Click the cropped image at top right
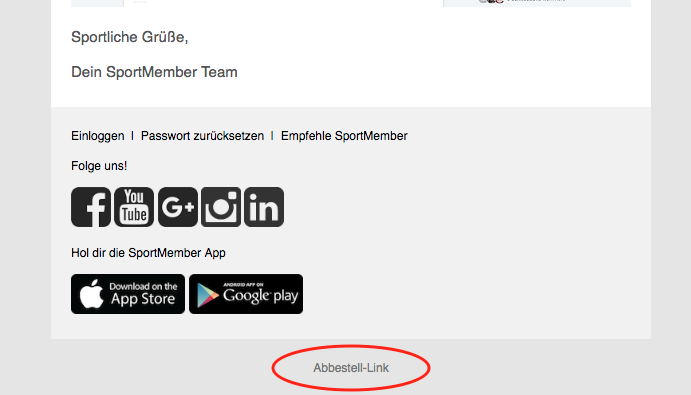The height and width of the screenshot is (395, 691). (x=537, y=3)
